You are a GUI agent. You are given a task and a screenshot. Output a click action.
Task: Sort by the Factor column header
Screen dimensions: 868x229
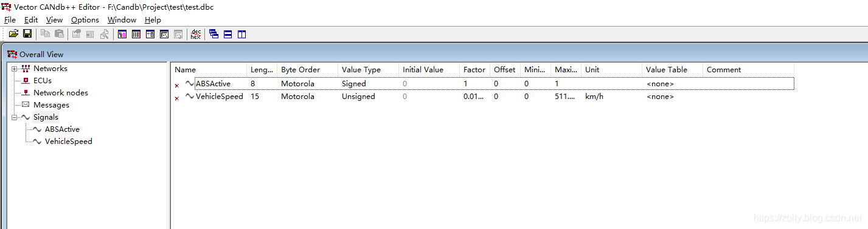[475, 70]
